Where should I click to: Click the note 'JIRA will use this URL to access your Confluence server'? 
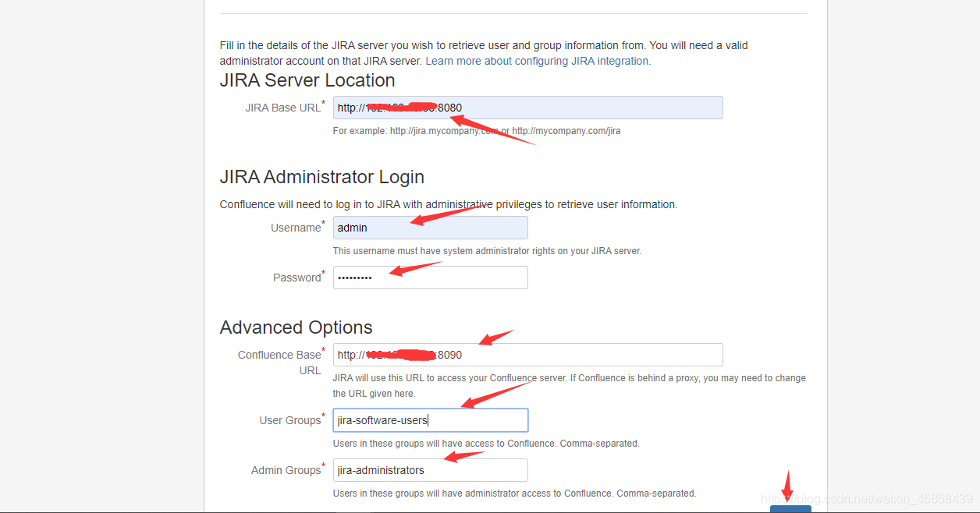570,386
